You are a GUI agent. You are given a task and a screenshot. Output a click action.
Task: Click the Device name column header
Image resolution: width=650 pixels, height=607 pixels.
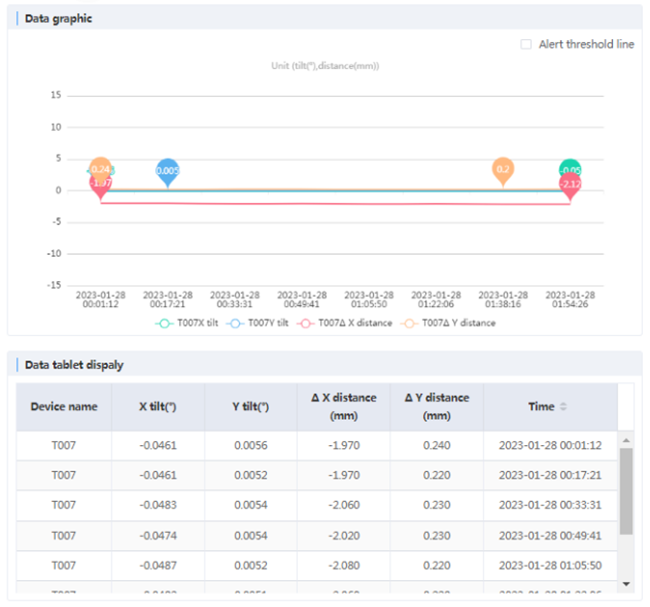[64, 407]
